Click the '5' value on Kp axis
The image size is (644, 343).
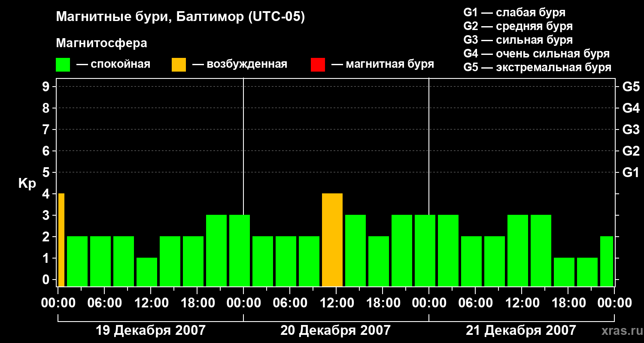pos(46,172)
